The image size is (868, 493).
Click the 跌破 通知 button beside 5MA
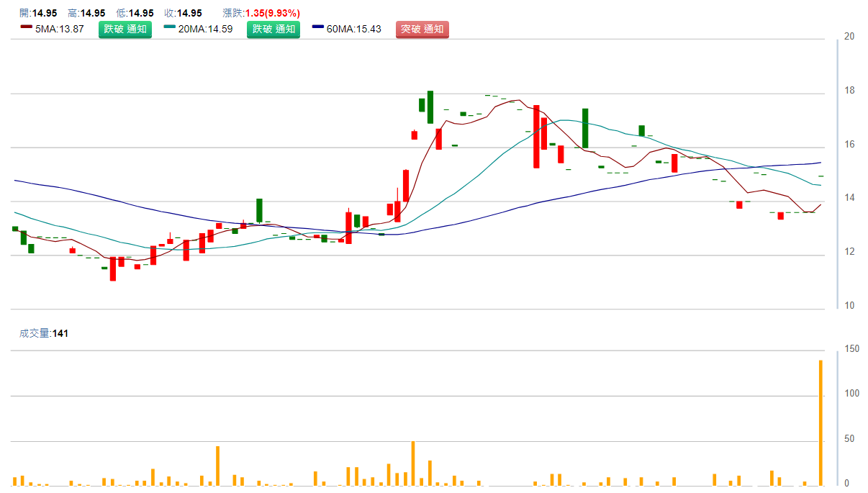[125, 30]
